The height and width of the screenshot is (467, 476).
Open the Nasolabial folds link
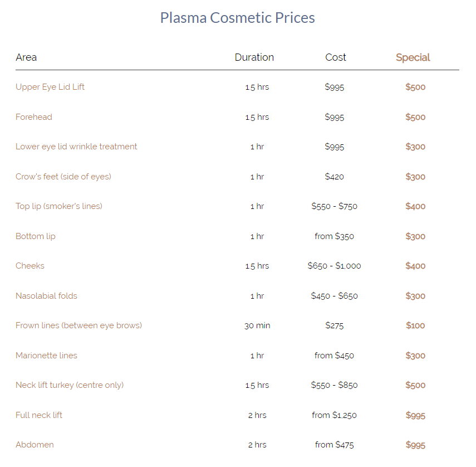tap(46, 296)
